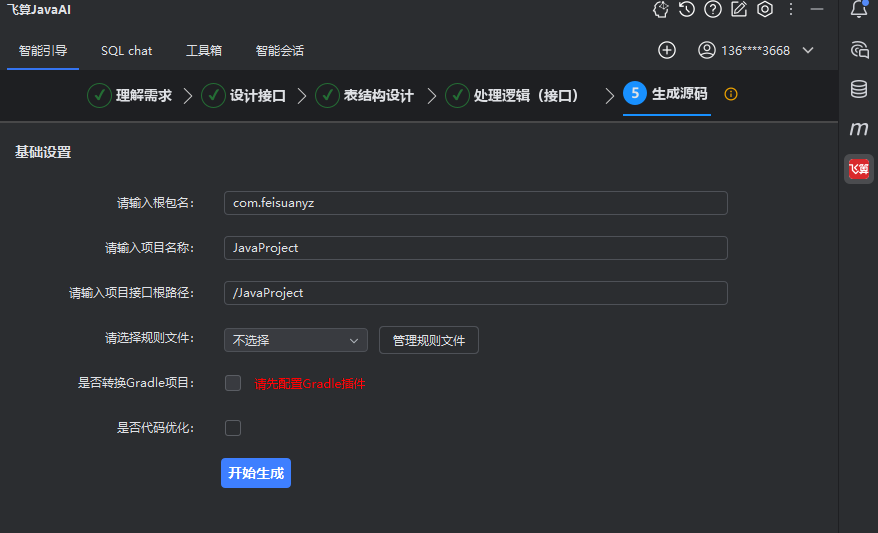Expand the account dropdown arrow next to 136****3668
The image size is (878, 533).
[807, 50]
